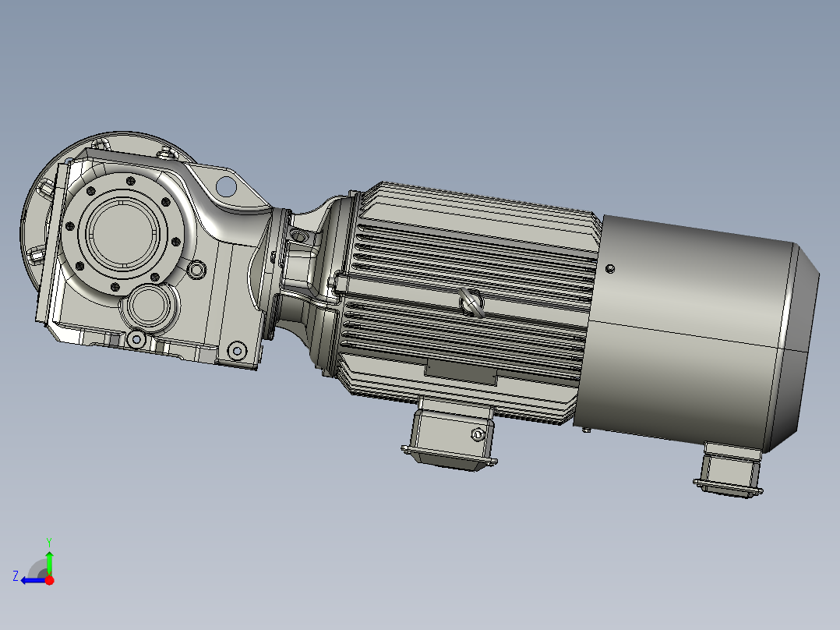Select the motor fan cover cylinder
This screenshot has height=630, width=840.
pyautogui.click(x=695, y=332)
